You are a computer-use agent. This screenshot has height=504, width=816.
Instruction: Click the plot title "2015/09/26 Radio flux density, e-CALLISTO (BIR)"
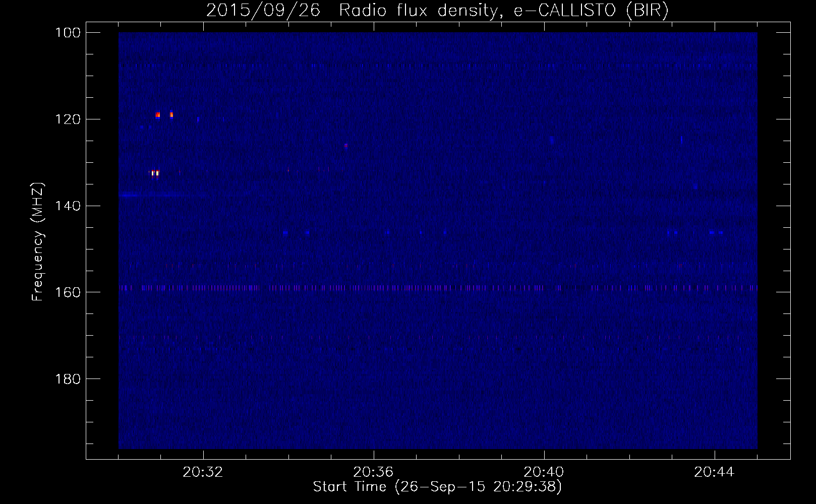437,10
